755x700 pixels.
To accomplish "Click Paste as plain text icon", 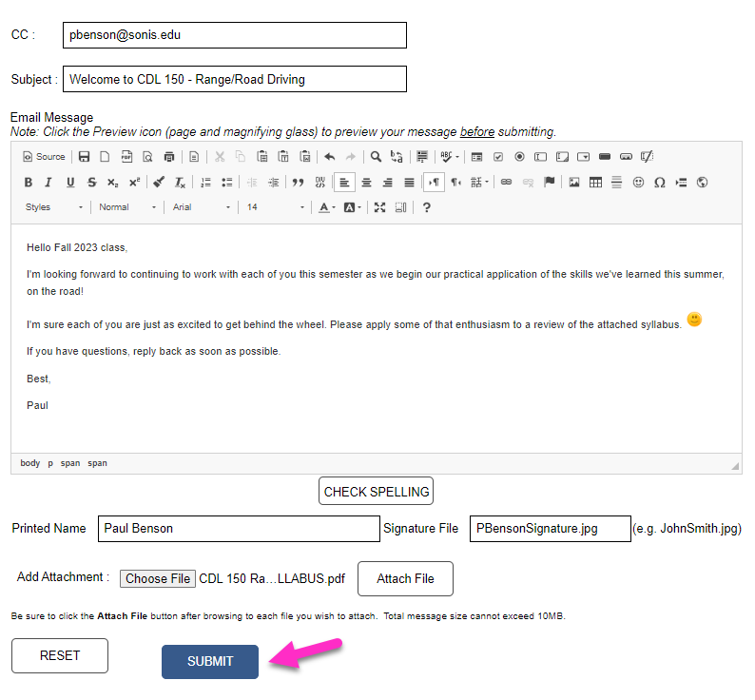I will click(283, 157).
